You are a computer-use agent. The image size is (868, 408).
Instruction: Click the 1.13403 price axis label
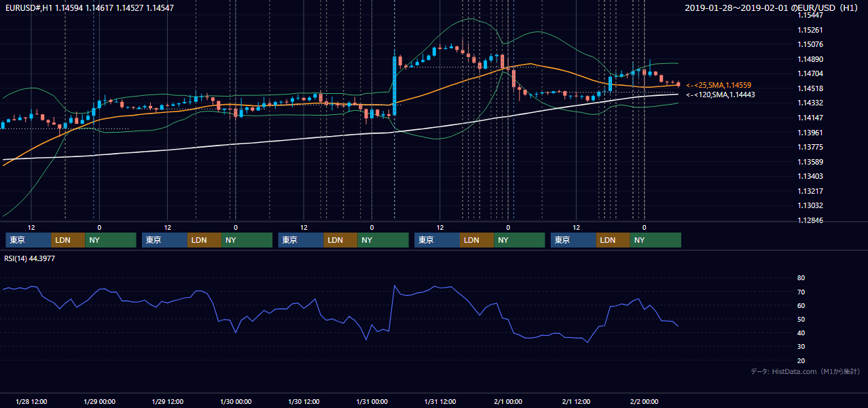pos(810,176)
